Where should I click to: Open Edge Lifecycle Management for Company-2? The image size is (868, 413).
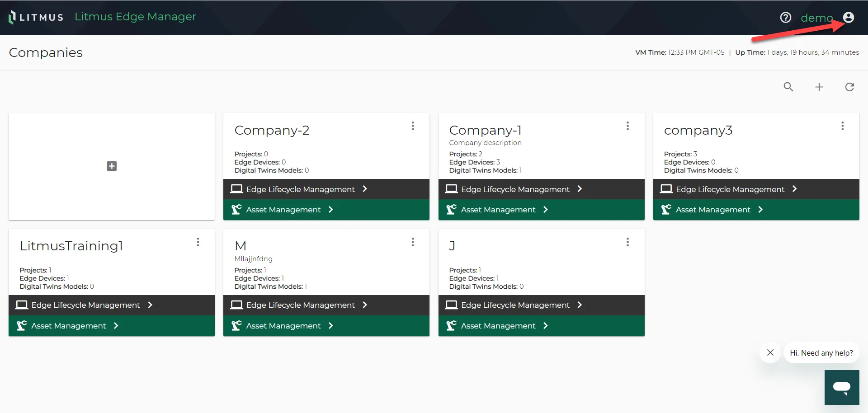(326, 189)
